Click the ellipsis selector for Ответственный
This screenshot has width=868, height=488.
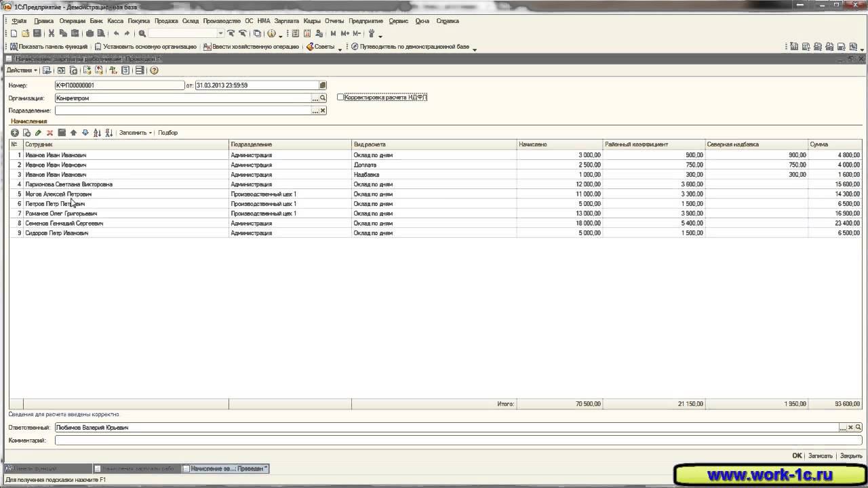pyautogui.click(x=843, y=428)
